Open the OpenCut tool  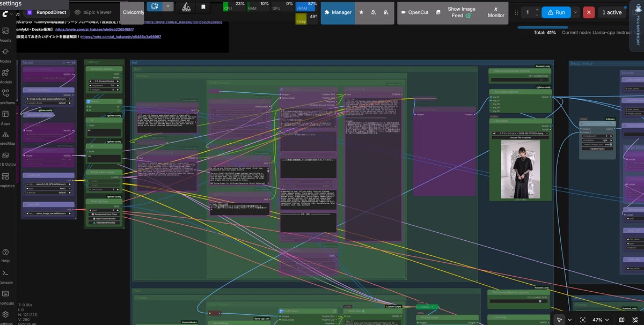[x=414, y=12]
